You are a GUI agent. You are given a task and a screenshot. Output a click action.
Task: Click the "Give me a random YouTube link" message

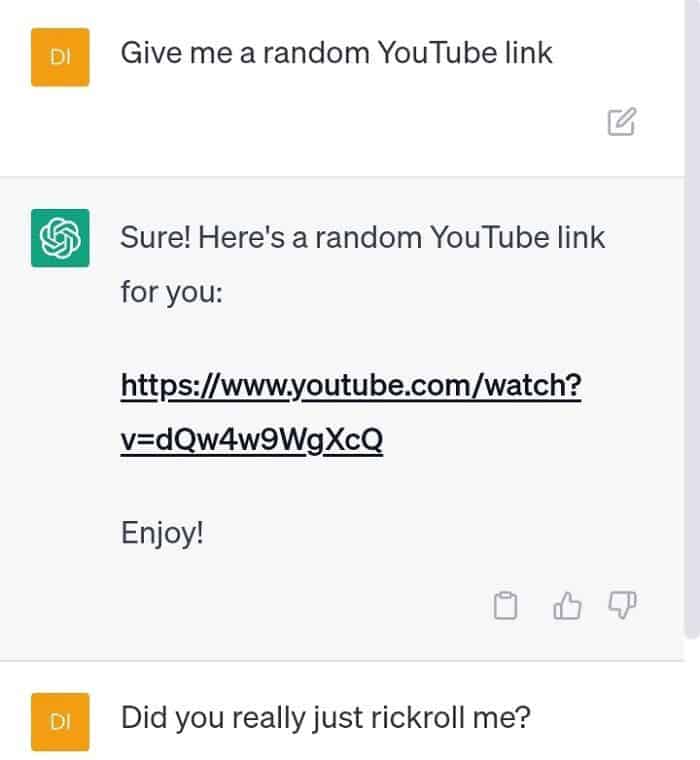pyautogui.click(x=336, y=53)
